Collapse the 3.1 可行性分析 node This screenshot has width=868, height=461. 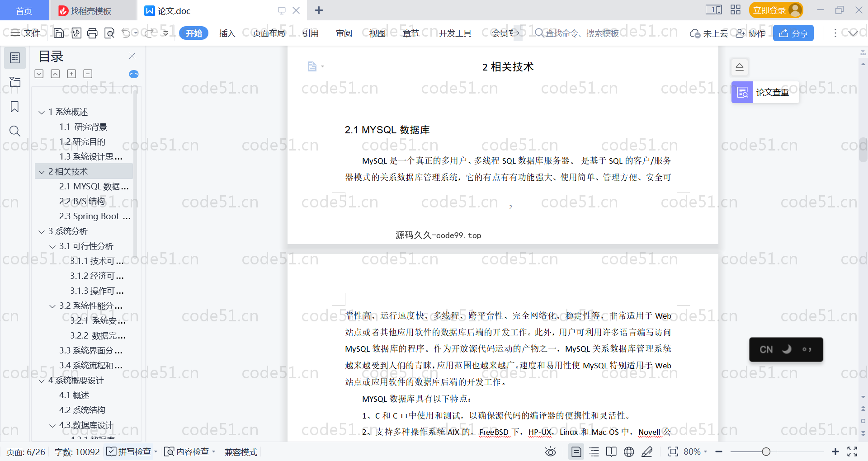point(52,246)
